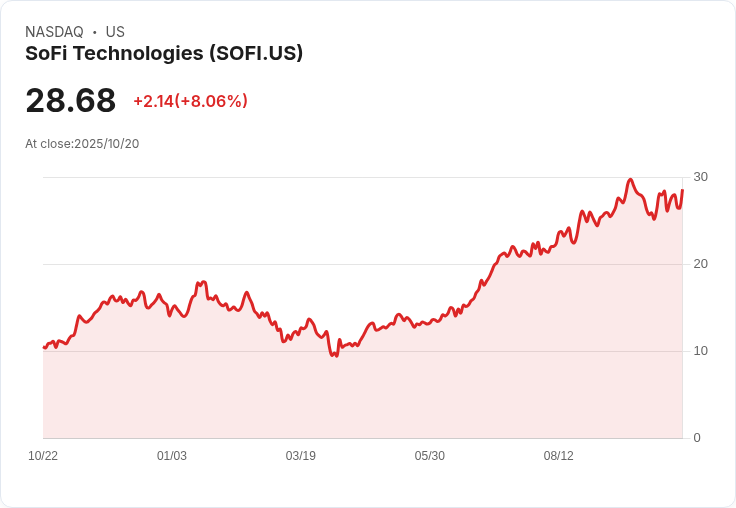Click the 28.68 closing price
Viewport: 736px width, 508px height.
click(71, 100)
